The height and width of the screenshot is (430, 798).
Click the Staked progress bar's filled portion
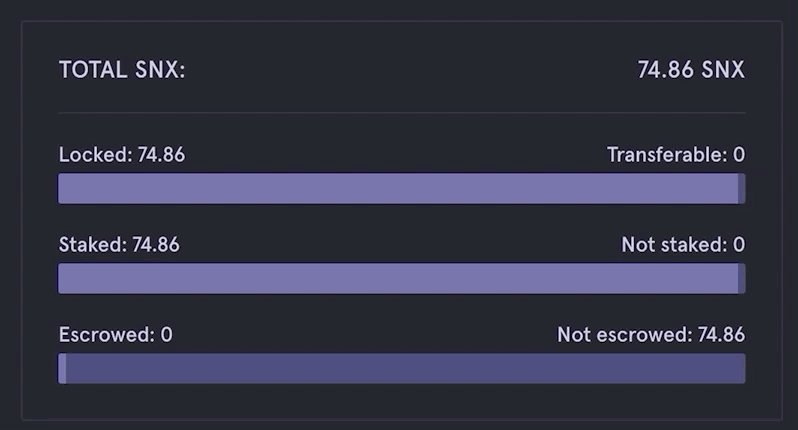click(x=398, y=278)
